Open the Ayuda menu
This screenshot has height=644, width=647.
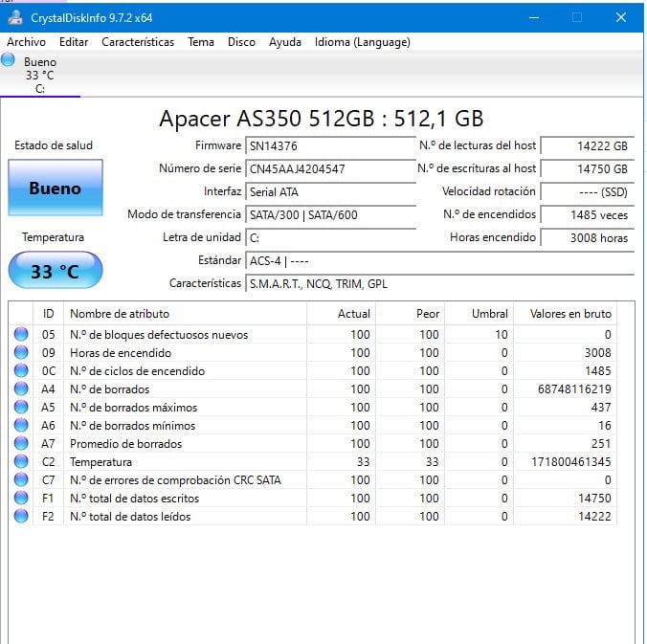(x=284, y=42)
